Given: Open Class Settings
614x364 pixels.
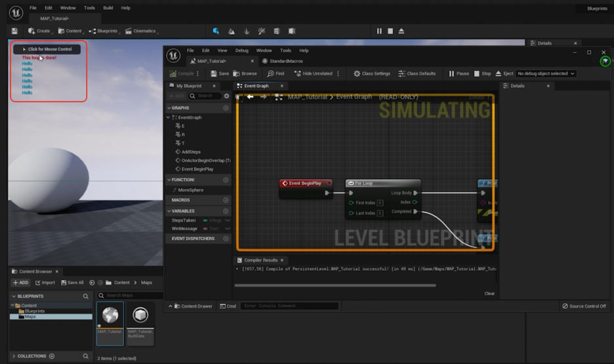Looking at the screenshot, I should pyautogui.click(x=372, y=73).
